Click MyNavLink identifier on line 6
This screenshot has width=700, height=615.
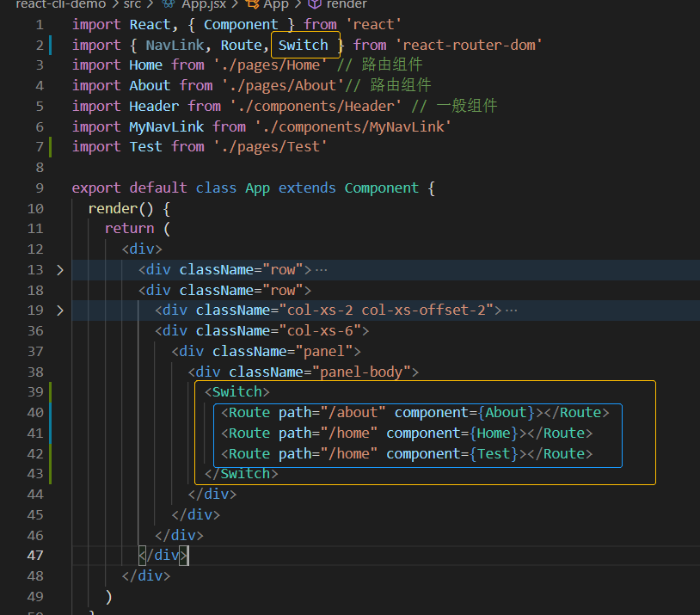(166, 126)
